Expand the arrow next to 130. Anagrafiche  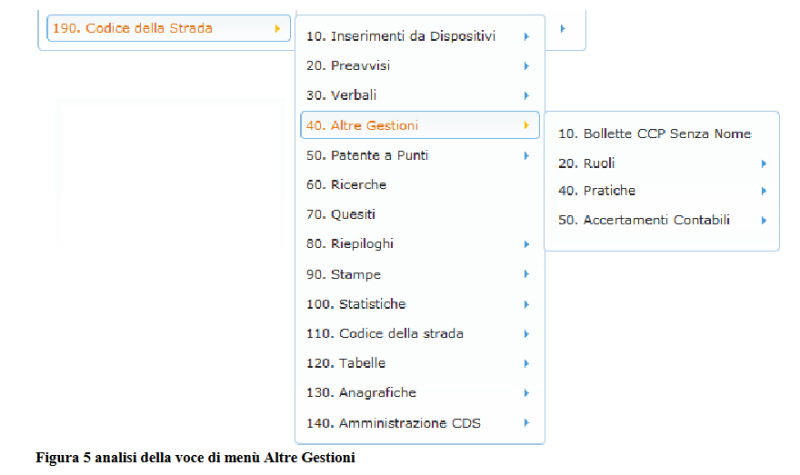(526, 393)
